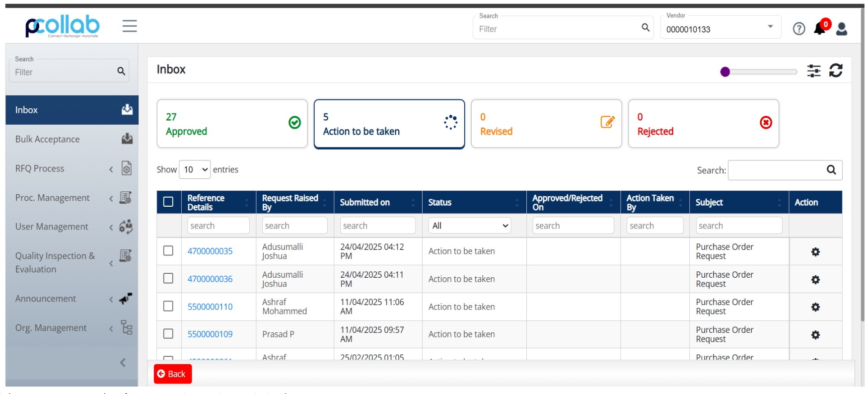Click the pcollab logo
The image size is (868, 394).
coord(63,26)
